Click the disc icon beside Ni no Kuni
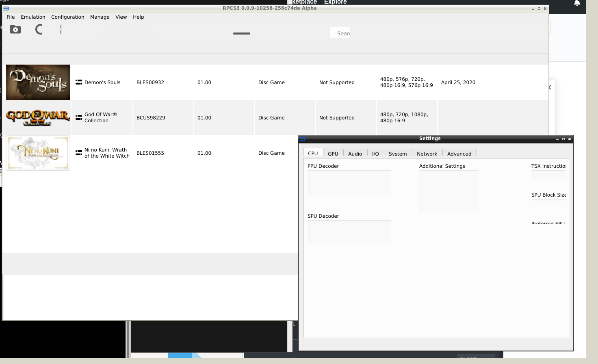Viewport: 598px width, 364px height. pyautogui.click(x=79, y=153)
